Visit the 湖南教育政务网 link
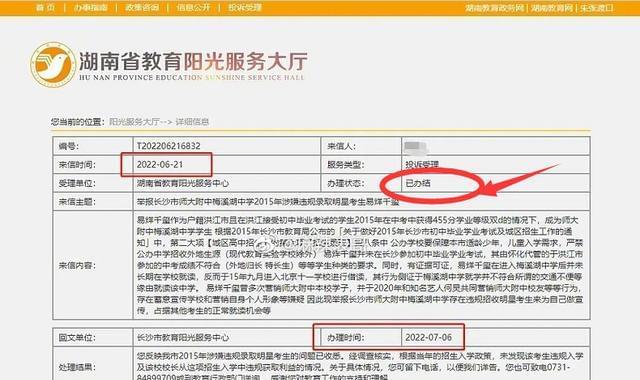The height and width of the screenshot is (380, 640). tap(495, 8)
